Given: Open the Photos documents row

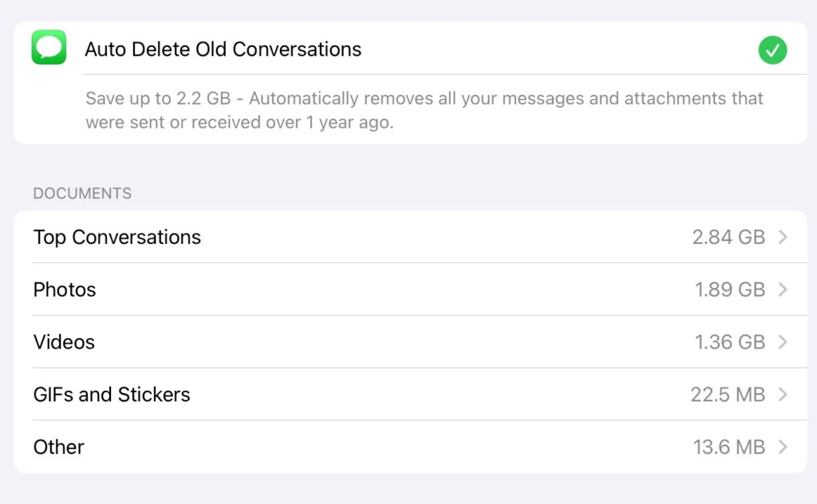Looking at the screenshot, I should pyautogui.click(x=65, y=289).
